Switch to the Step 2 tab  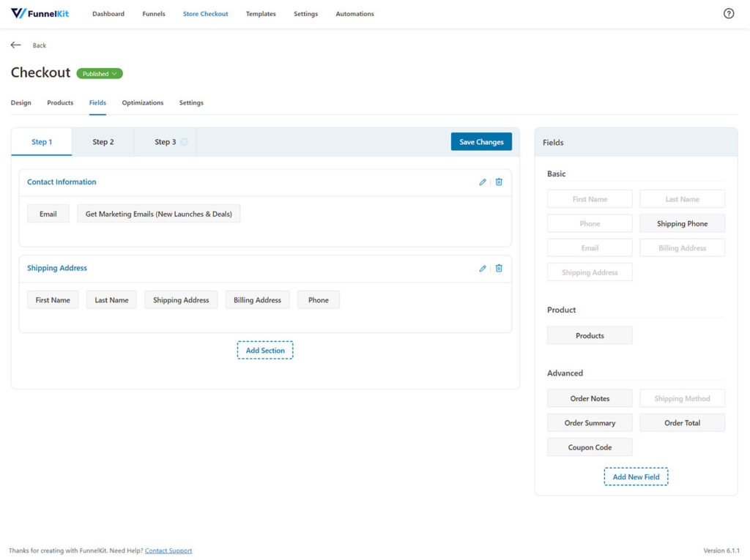click(x=103, y=141)
